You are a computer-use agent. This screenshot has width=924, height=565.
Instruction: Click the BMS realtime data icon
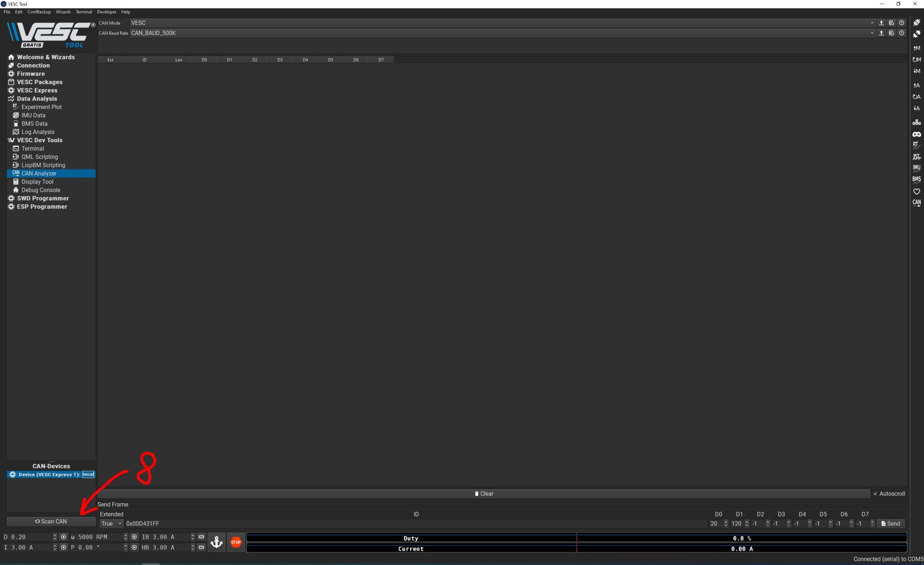coord(917,179)
